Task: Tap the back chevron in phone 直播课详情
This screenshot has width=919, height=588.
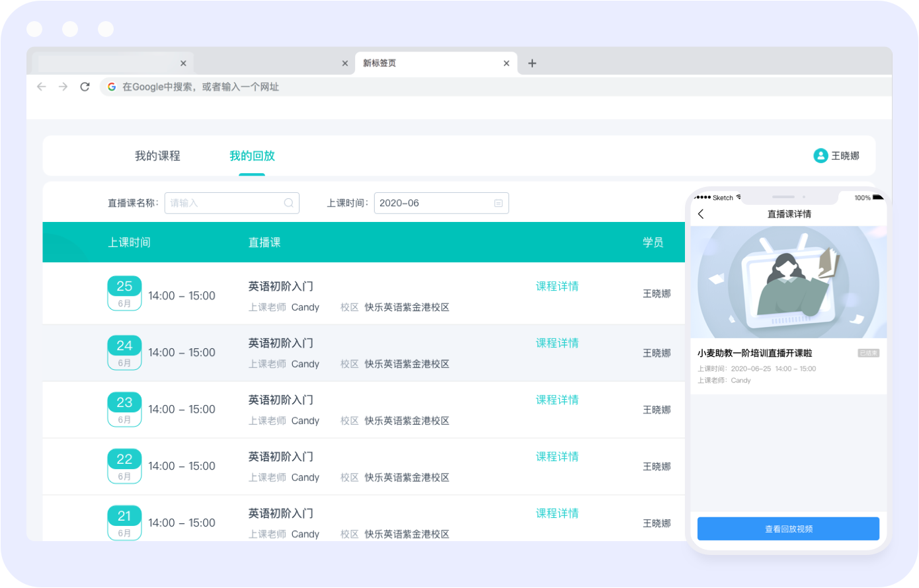Action: pos(701,214)
